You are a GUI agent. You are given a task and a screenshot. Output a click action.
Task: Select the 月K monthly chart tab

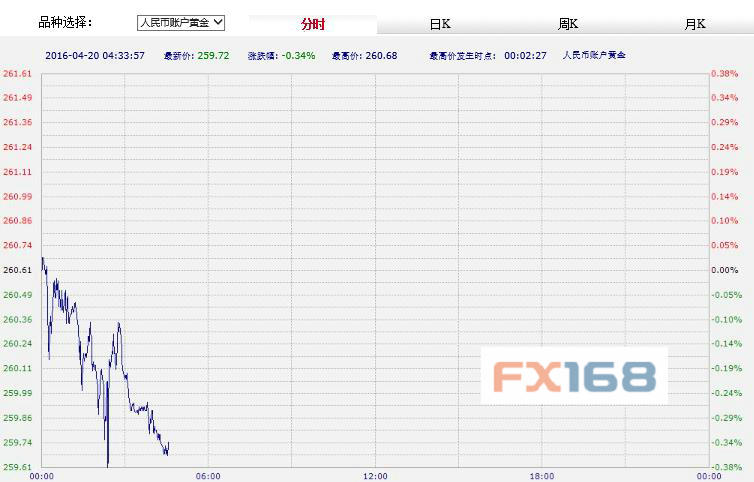pyautogui.click(x=694, y=24)
